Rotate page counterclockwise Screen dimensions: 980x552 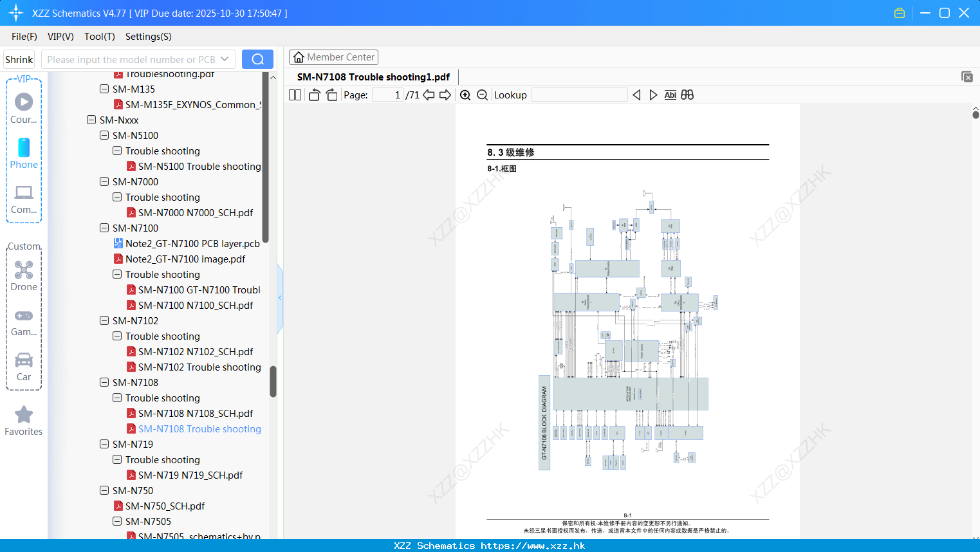click(314, 95)
